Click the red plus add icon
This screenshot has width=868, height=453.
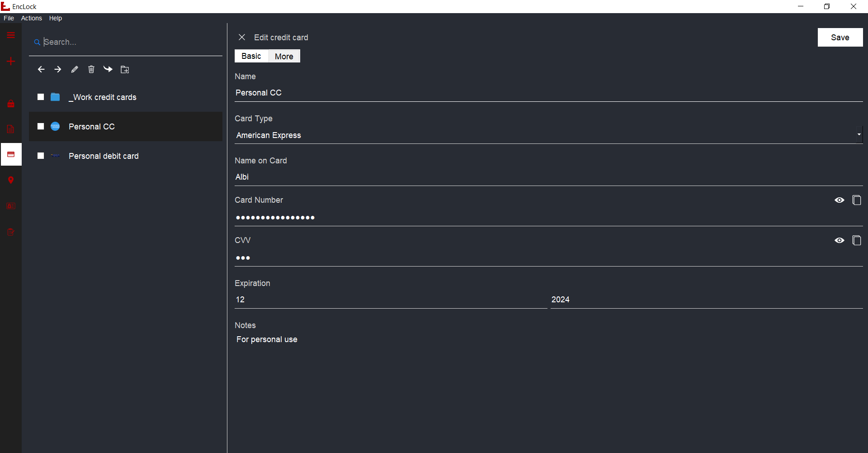(11, 61)
